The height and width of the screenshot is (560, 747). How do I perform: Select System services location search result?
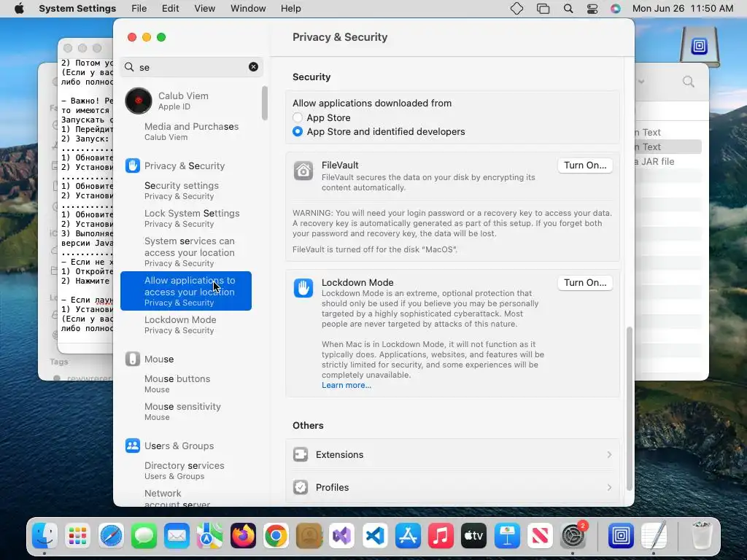point(186,252)
